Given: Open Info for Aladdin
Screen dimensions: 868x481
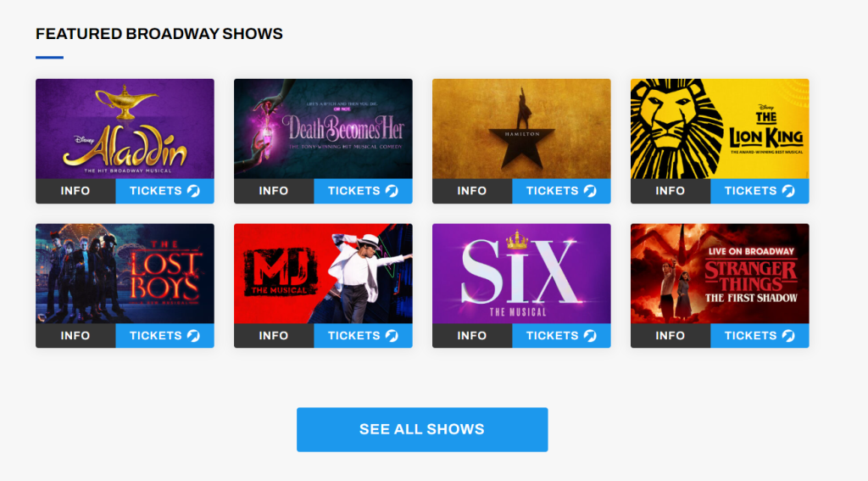Looking at the screenshot, I should click(x=75, y=191).
